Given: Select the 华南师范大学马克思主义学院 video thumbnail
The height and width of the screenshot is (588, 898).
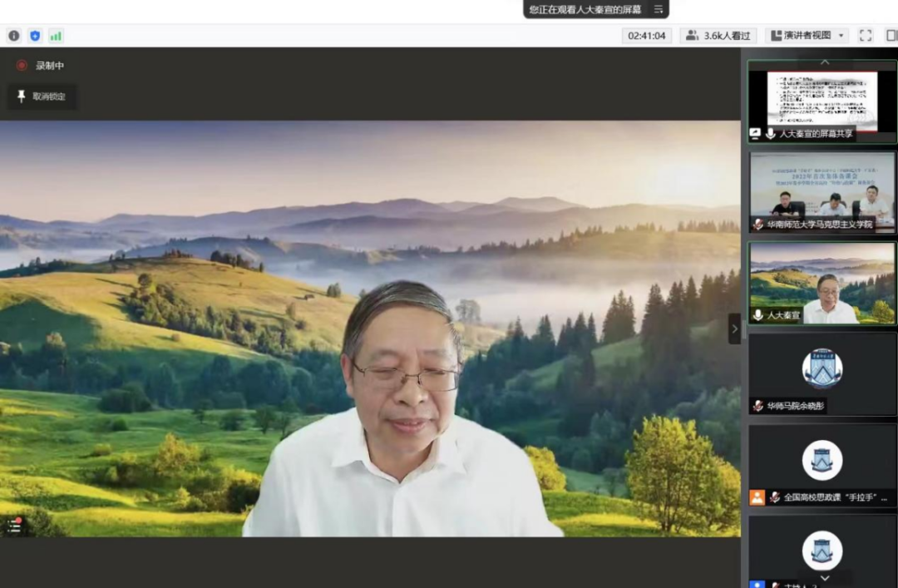Looking at the screenshot, I should click(x=822, y=191).
